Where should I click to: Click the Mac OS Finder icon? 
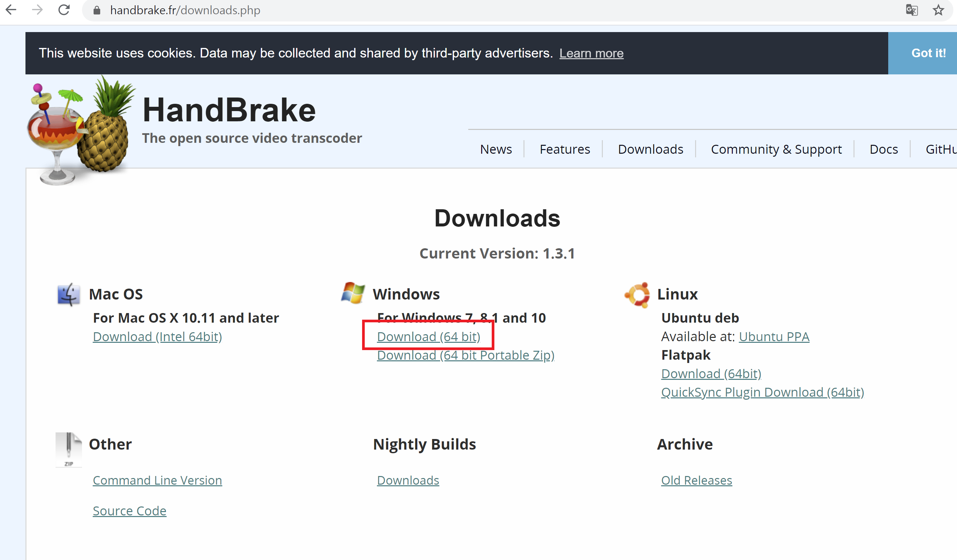[69, 294]
